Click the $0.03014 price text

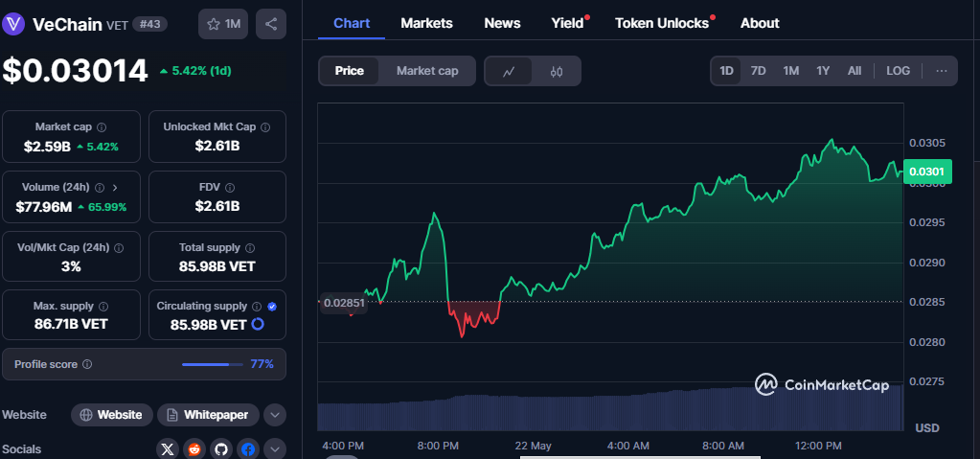75,71
